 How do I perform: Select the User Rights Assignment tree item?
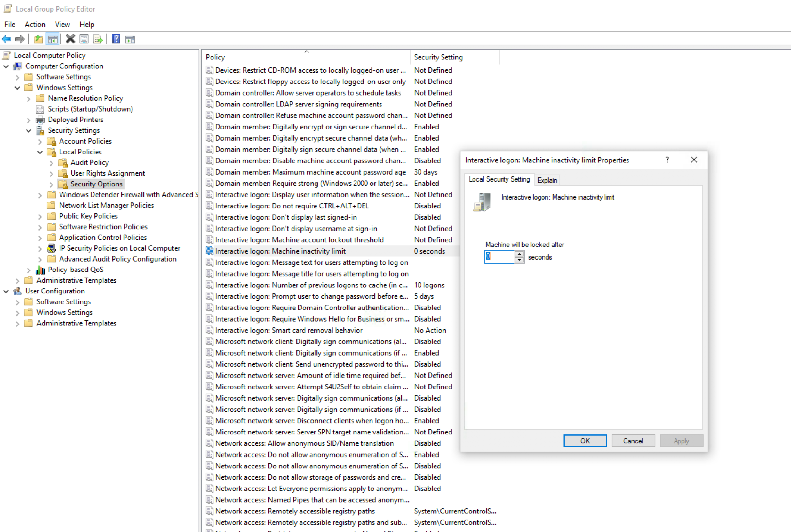107,173
